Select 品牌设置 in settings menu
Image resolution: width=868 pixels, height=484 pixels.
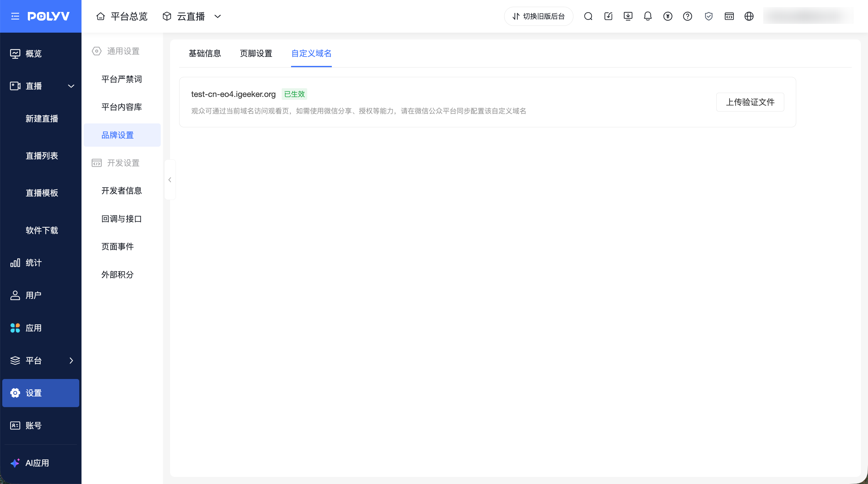tap(122, 135)
